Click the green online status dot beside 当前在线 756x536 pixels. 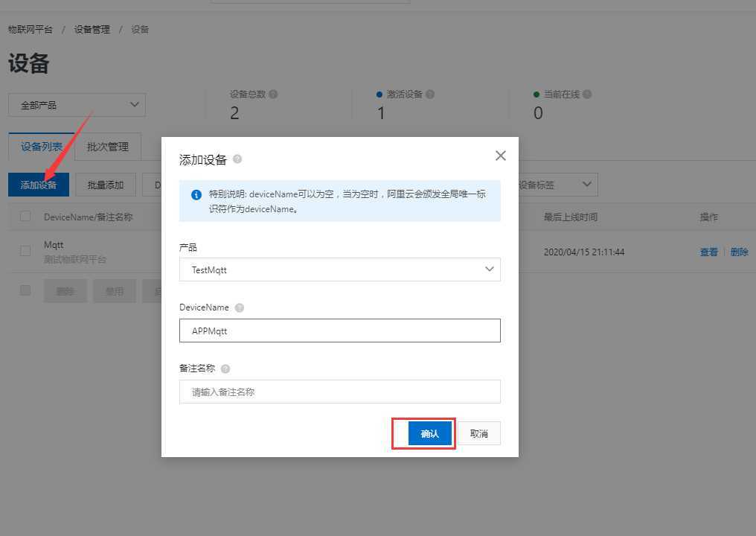click(x=536, y=94)
